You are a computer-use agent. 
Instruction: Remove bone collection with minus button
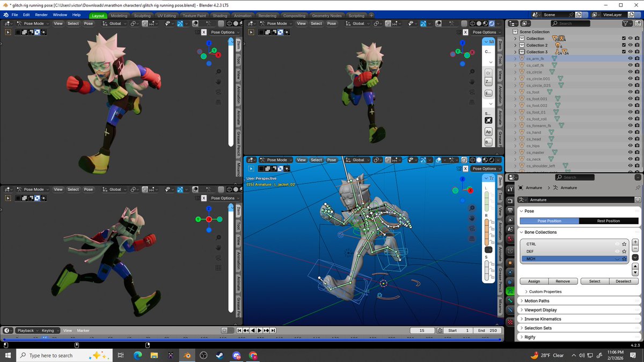(635, 248)
